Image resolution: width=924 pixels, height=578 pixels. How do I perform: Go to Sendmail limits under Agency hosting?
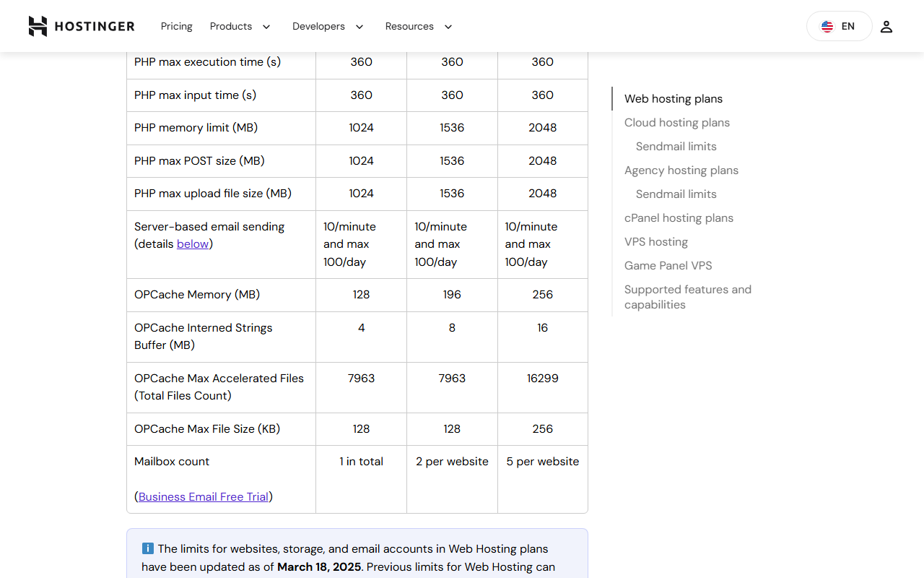pyautogui.click(x=676, y=194)
